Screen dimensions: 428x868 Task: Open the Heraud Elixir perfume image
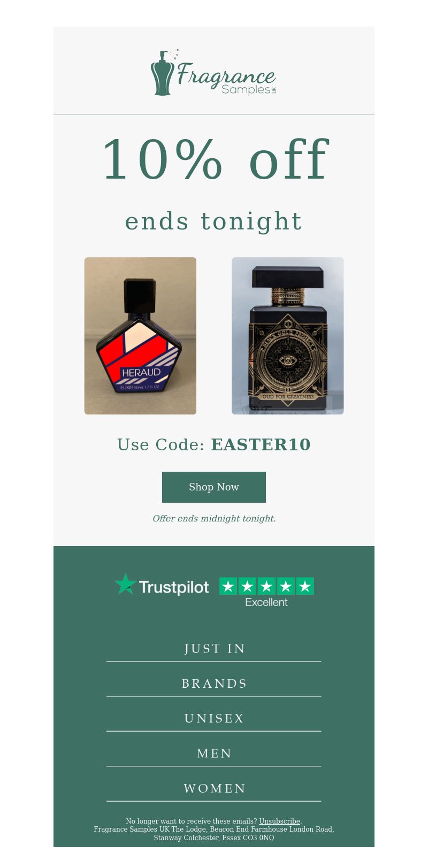[x=140, y=336]
